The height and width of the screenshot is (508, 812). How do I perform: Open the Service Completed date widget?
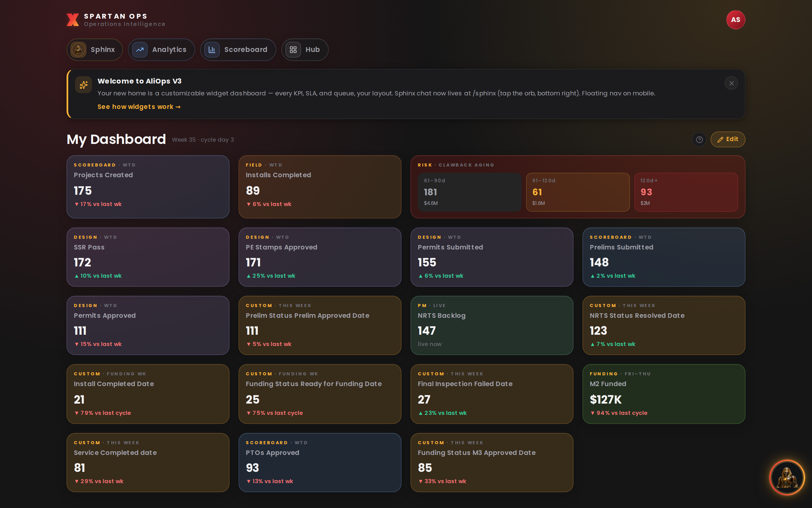pos(148,462)
